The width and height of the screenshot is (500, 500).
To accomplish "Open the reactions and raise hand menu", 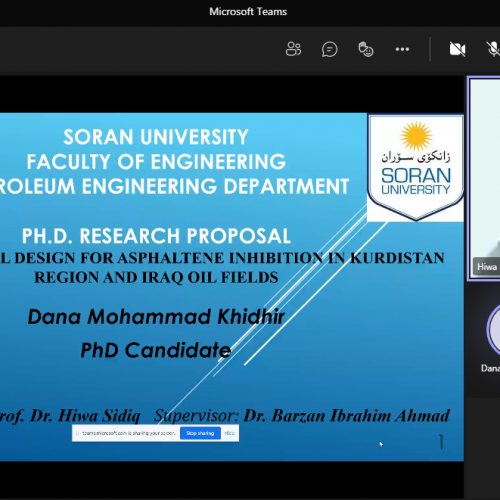I will [x=366, y=49].
